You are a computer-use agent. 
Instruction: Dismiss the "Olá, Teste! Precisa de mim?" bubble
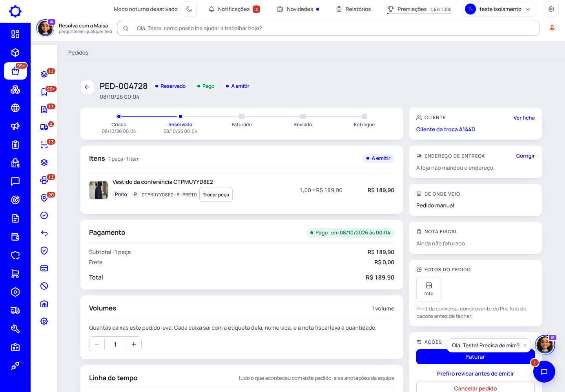pyautogui.click(x=525, y=345)
